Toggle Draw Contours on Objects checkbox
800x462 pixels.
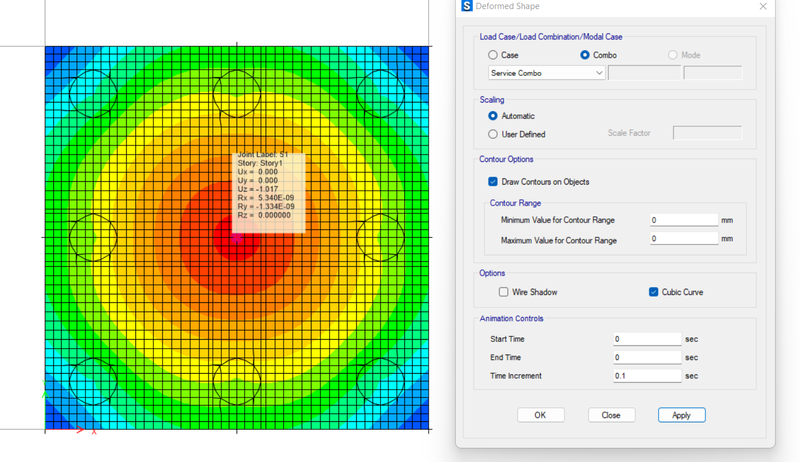click(x=493, y=182)
